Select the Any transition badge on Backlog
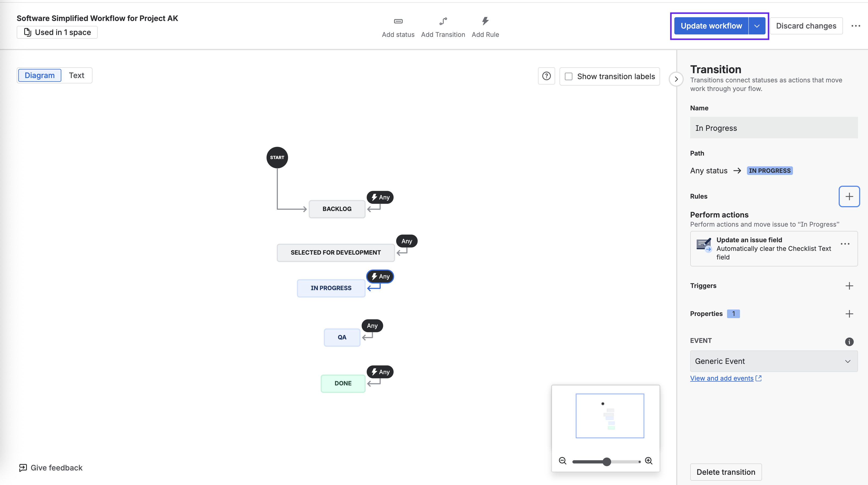This screenshot has height=485, width=868. coord(380,197)
